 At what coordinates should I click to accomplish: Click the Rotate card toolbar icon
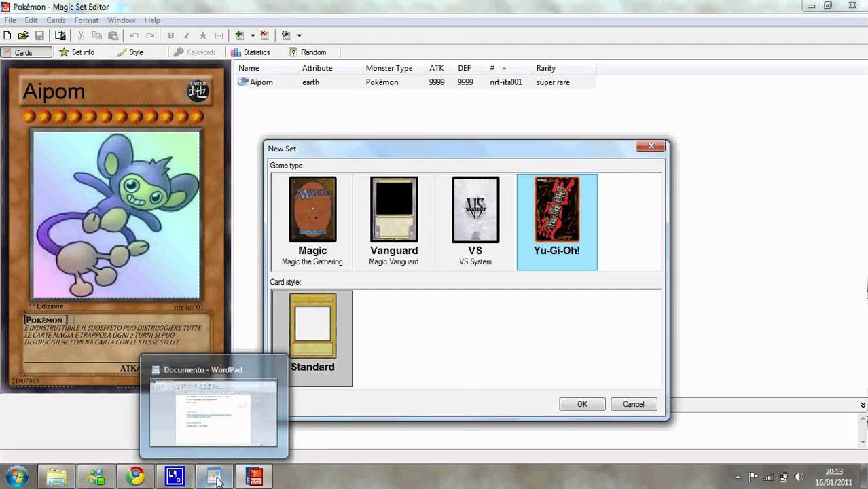point(286,35)
